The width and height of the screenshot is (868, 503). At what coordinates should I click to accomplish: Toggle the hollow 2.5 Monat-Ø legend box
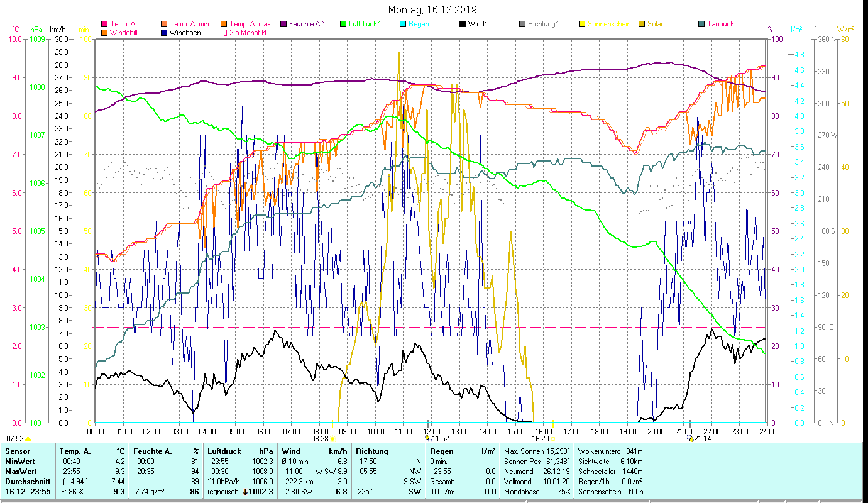[224, 32]
